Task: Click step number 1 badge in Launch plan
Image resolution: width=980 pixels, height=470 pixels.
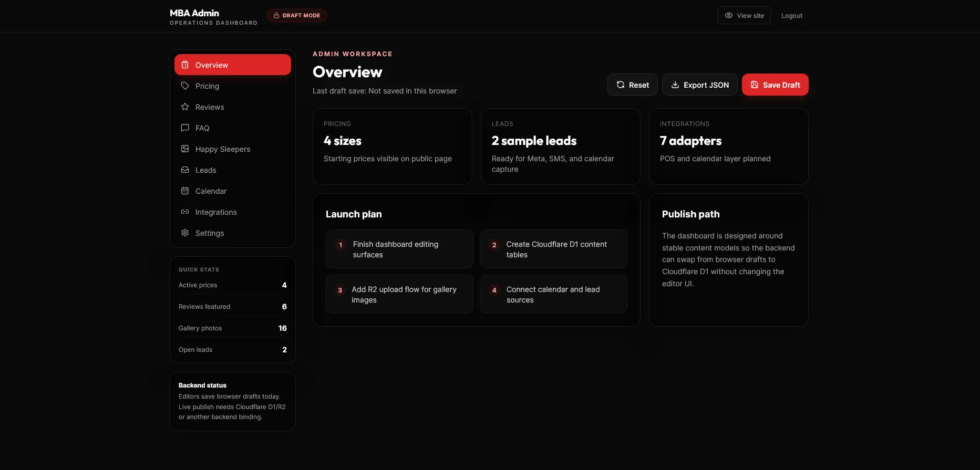Action: (x=341, y=245)
